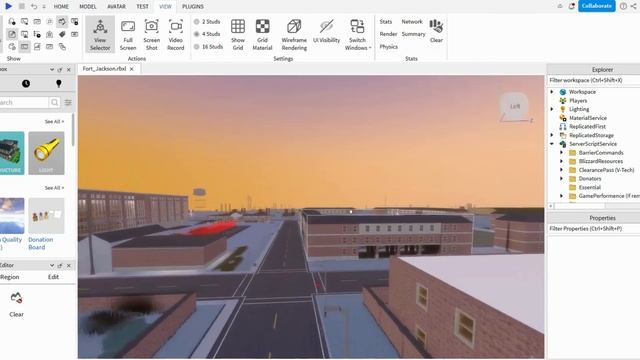640x360 pixels.
Task: Click the Clear stats icon in ribbon
Action: pos(436,31)
